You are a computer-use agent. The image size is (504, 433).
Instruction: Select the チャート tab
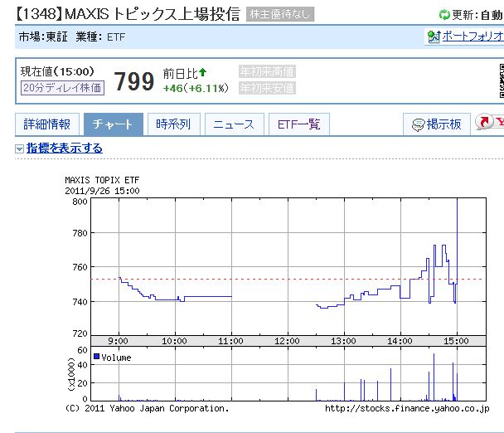pyautogui.click(x=113, y=124)
